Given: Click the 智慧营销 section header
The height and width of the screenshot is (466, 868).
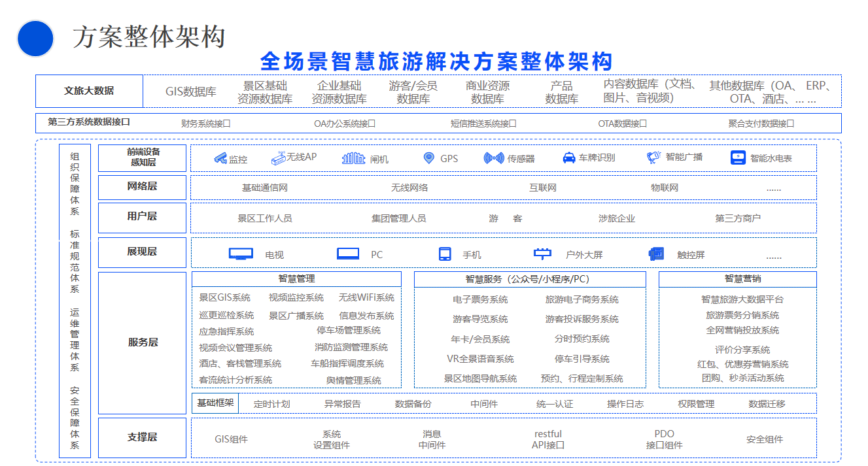Looking at the screenshot, I should tap(738, 279).
